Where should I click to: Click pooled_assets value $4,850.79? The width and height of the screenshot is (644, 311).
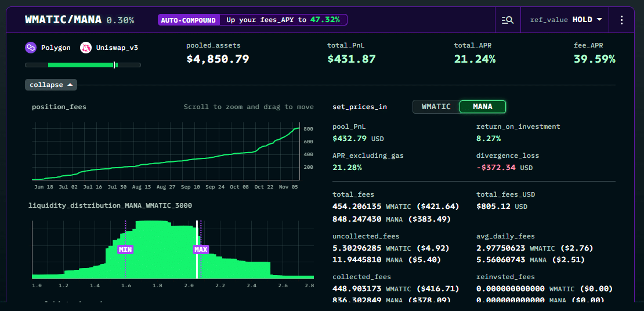coord(218,59)
